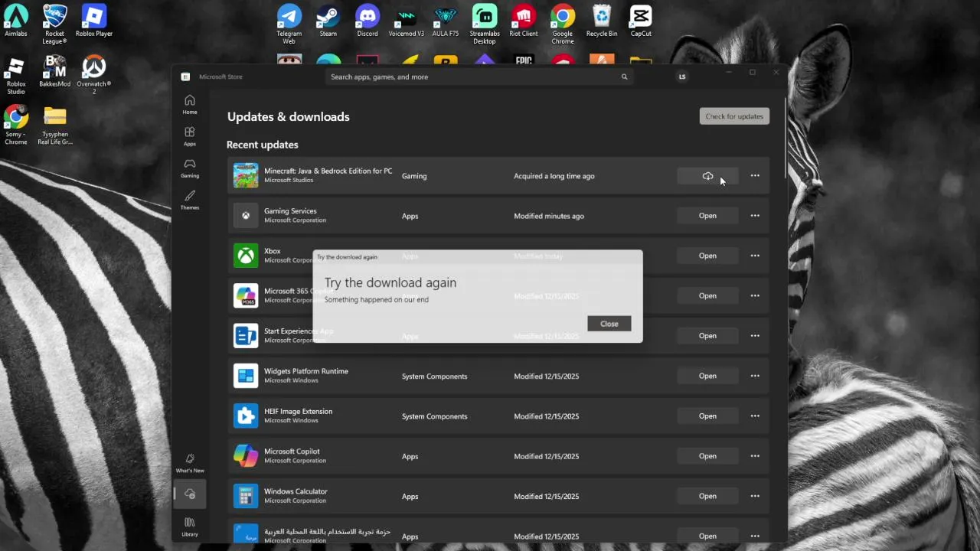Open Steam desktop shortcut
Image resolution: width=980 pixels, height=551 pixels.
tap(328, 21)
